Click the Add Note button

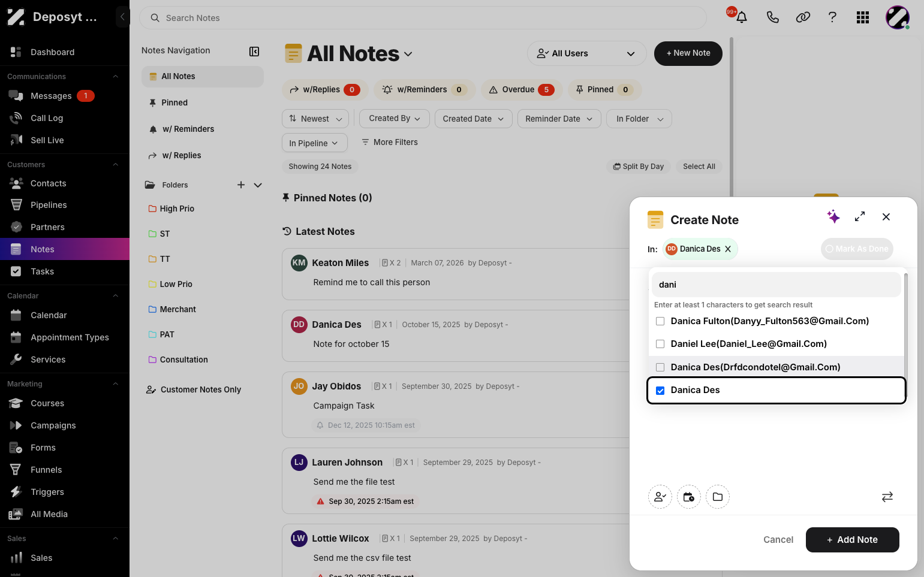[x=853, y=540]
